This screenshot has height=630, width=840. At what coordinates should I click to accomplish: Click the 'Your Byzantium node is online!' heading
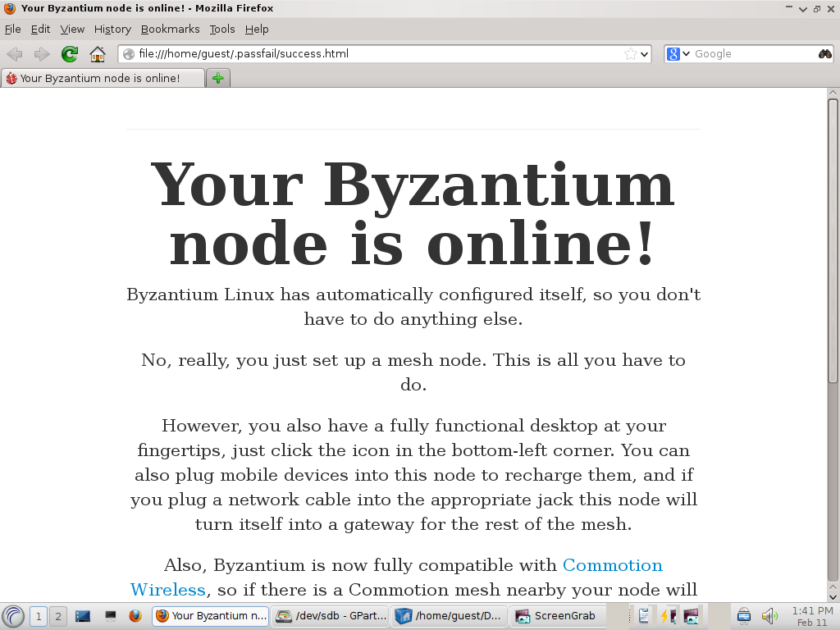413,214
